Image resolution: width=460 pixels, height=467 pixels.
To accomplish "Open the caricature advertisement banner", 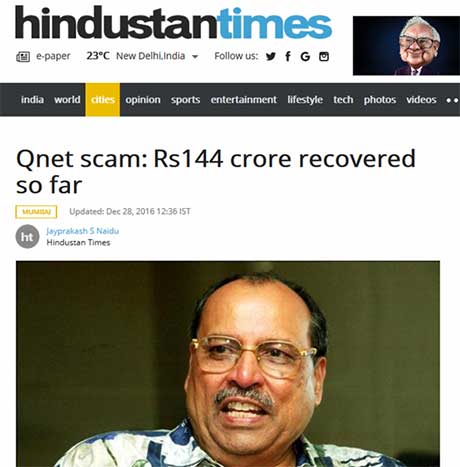I will coord(406,45).
